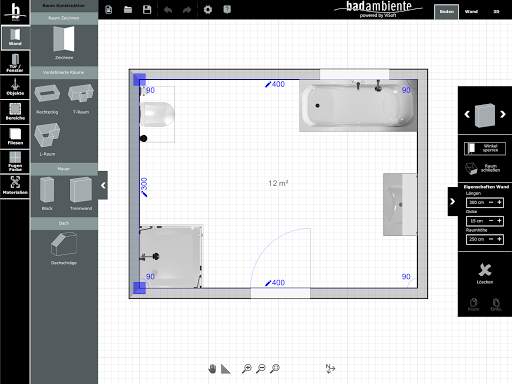Click the 12 m² room area label
Image resolution: width=512 pixels, height=384 pixels.
278,183
